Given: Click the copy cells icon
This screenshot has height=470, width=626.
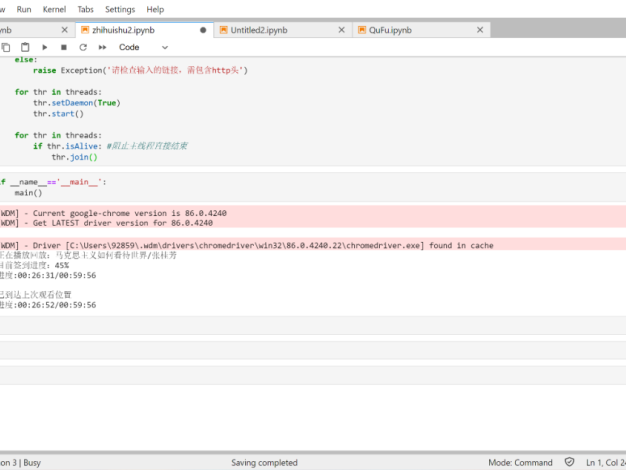Looking at the screenshot, I should click(x=7, y=47).
